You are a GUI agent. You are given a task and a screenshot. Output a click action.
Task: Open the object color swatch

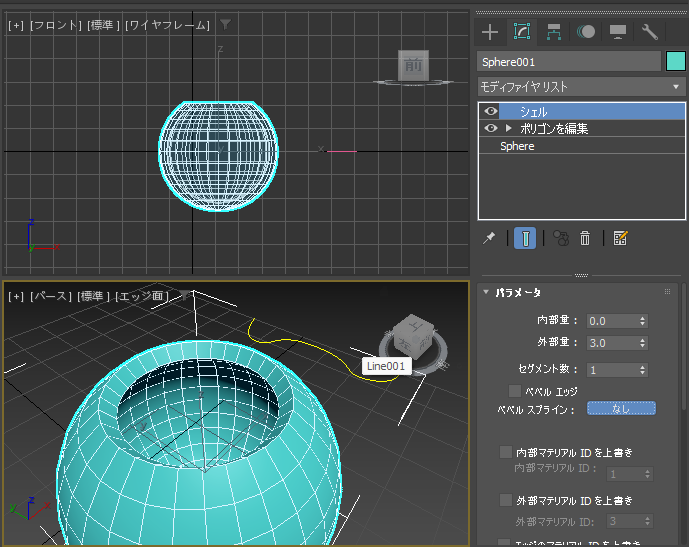coord(675,61)
